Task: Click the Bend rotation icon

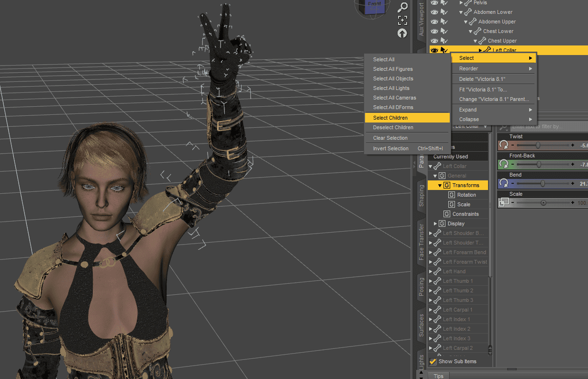Action: 503,183
